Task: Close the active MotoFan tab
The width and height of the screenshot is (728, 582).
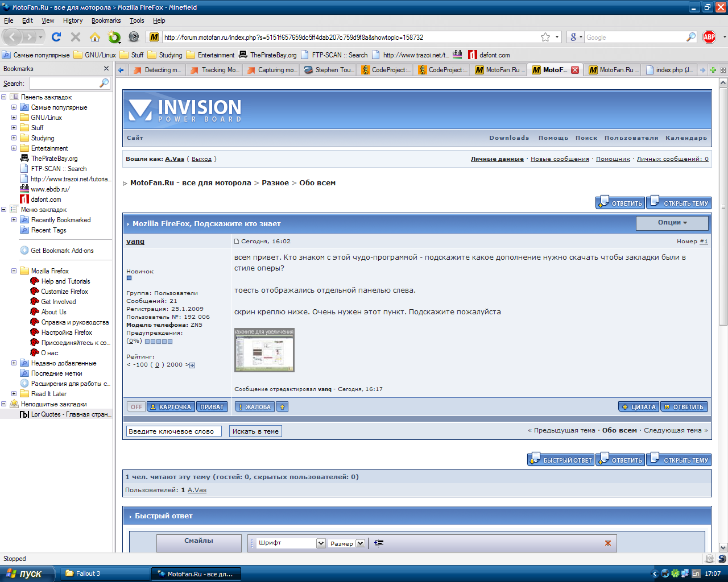Action: click(x=575, y=70)
